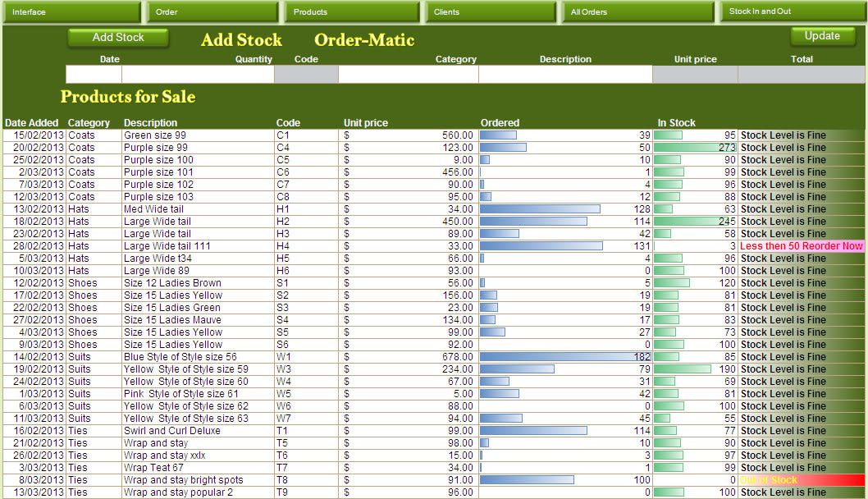Select the Category input field
This screenshot has height=499, width=868.
click(x=408, y=75)
